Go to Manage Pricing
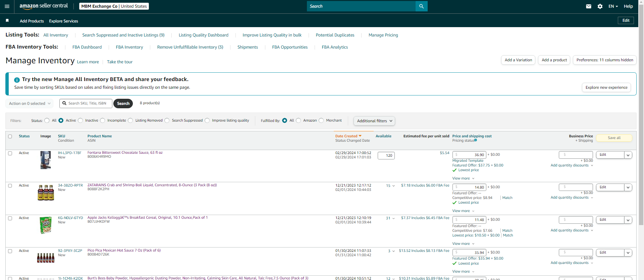644x280 pixels. (x=383, y=35)
